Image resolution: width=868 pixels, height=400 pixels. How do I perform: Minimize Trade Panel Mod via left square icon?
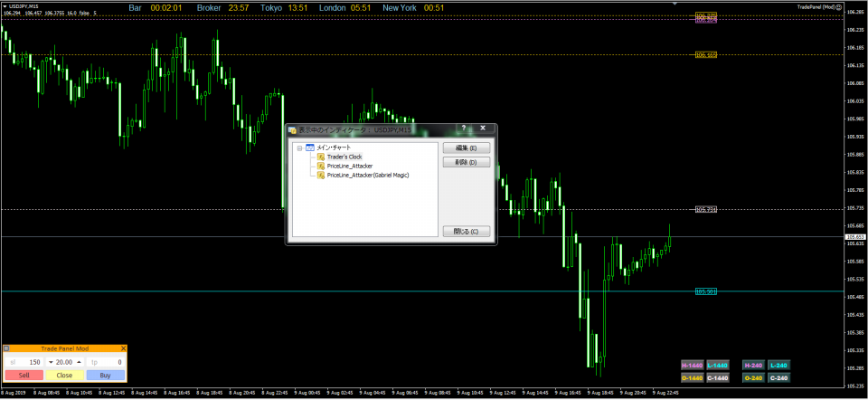pyautogui.click(x=6, y=348)
